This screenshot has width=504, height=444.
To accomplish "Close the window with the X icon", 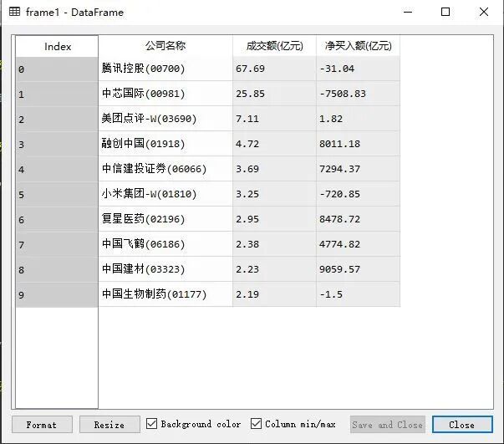I will (x=484, y=12).
